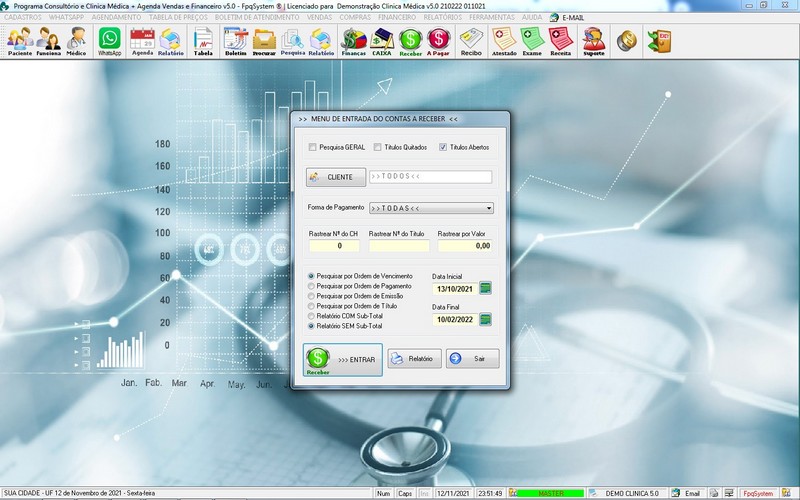Click the CAIXA toolbar icon
The width and height of the screenshot is (800, 500).
(x=381, y=41)
